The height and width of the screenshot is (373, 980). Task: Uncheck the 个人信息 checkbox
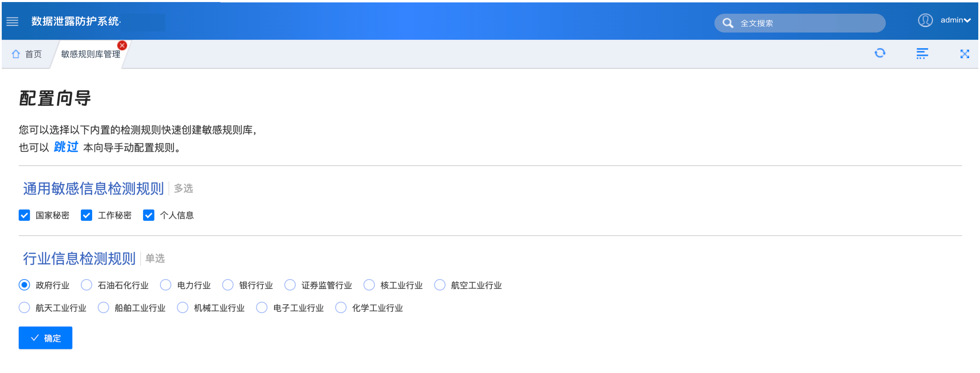tap(148, 215)
